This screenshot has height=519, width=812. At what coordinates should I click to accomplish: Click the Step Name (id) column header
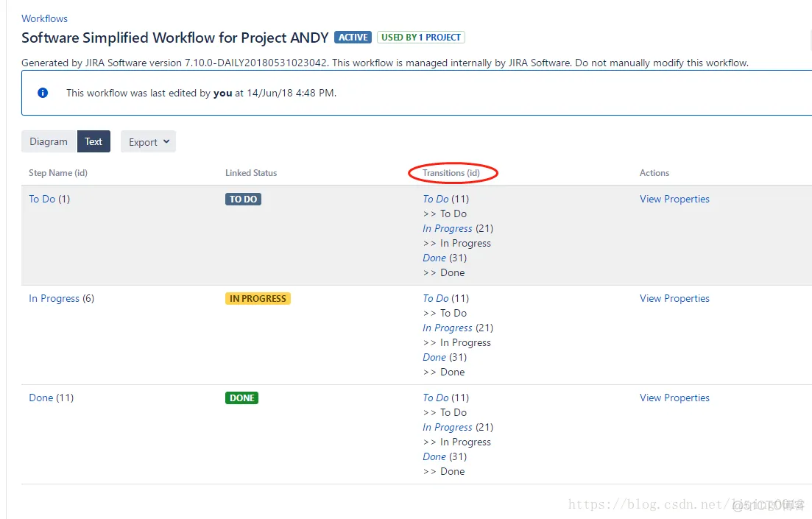coord(58,173)
